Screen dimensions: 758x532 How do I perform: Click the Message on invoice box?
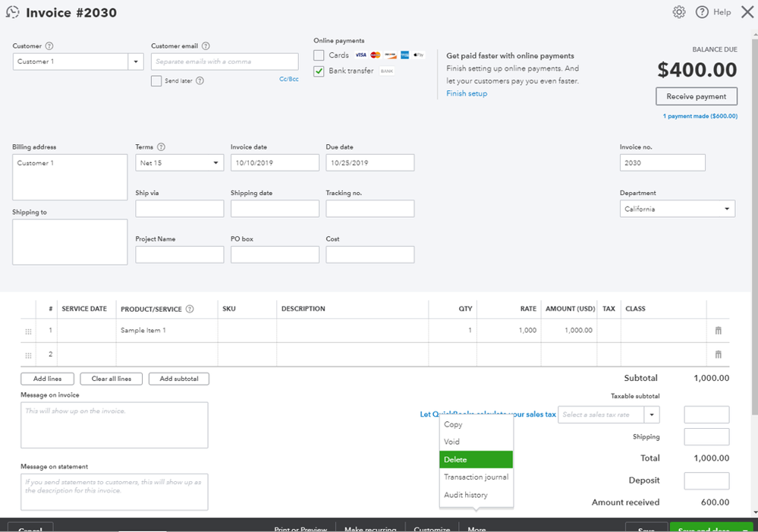114,425
